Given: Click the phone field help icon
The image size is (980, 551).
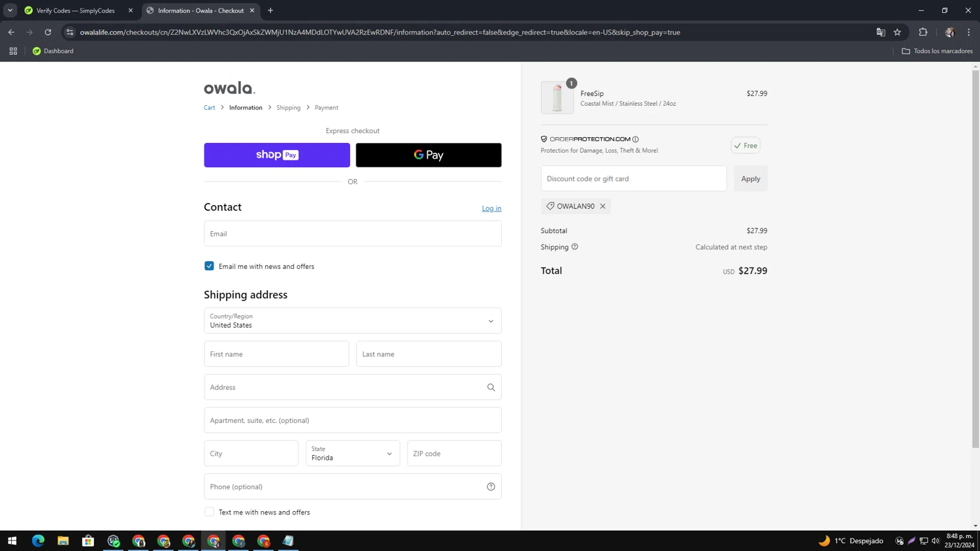Looking at the screenshot, I should [x=491, y=486].
